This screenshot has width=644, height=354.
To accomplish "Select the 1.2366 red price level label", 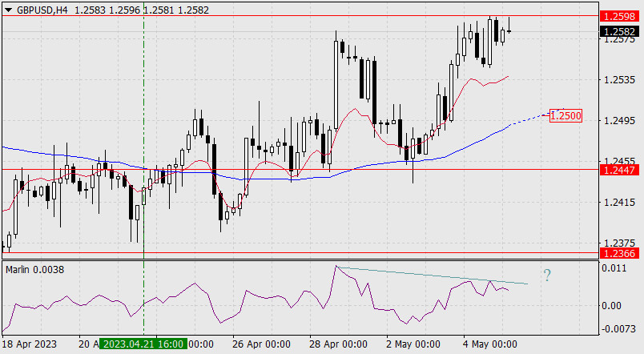I will coord(620,253).
